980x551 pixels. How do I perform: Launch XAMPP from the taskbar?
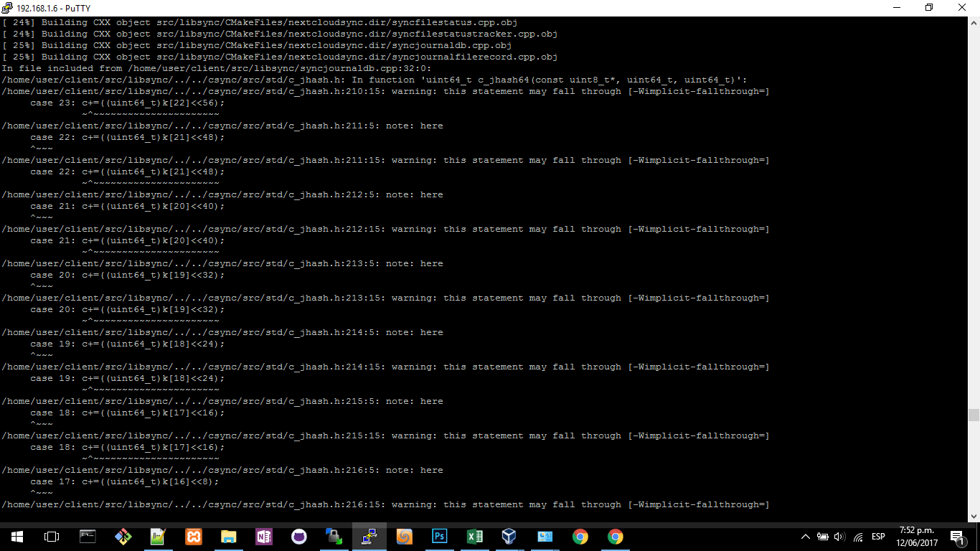193,537
